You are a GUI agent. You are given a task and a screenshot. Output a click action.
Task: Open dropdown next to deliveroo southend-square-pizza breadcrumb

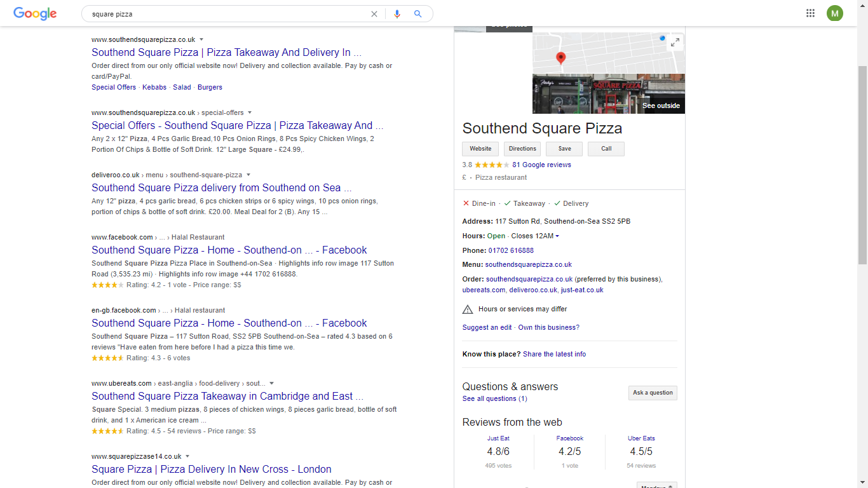248,175
